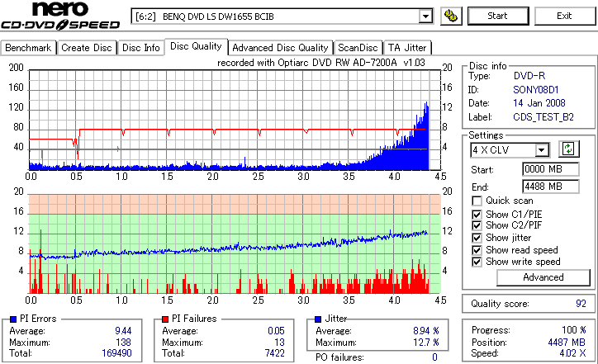Select the Disc Quality tab
Viewport: 598px width, 364px height.
pos(196,46)
